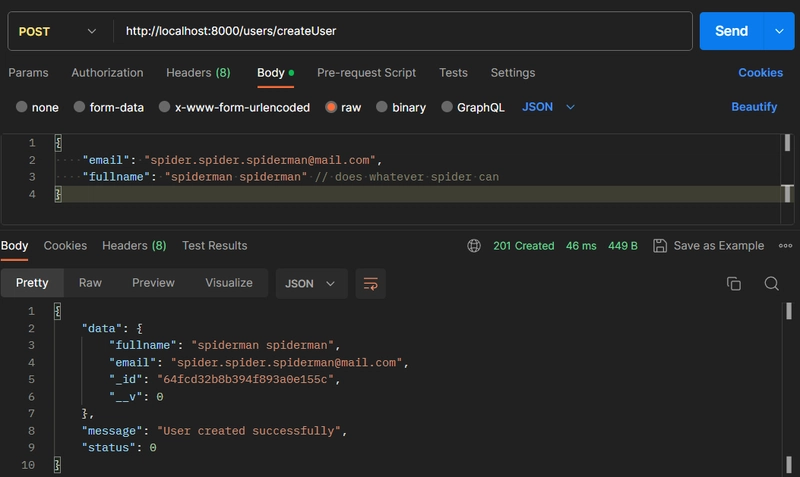Choose the GraphQL body option
The image size is (800, 477).
(x=448, y=107)
